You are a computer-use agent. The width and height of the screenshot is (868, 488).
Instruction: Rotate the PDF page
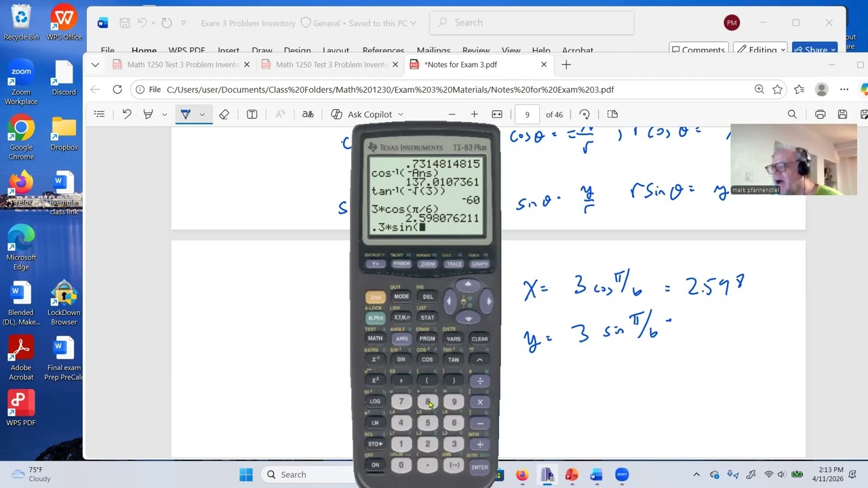point(585,115)
